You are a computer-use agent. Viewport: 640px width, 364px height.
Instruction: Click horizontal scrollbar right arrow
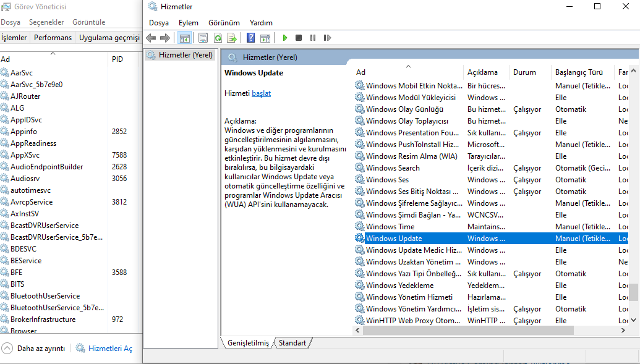623,330
